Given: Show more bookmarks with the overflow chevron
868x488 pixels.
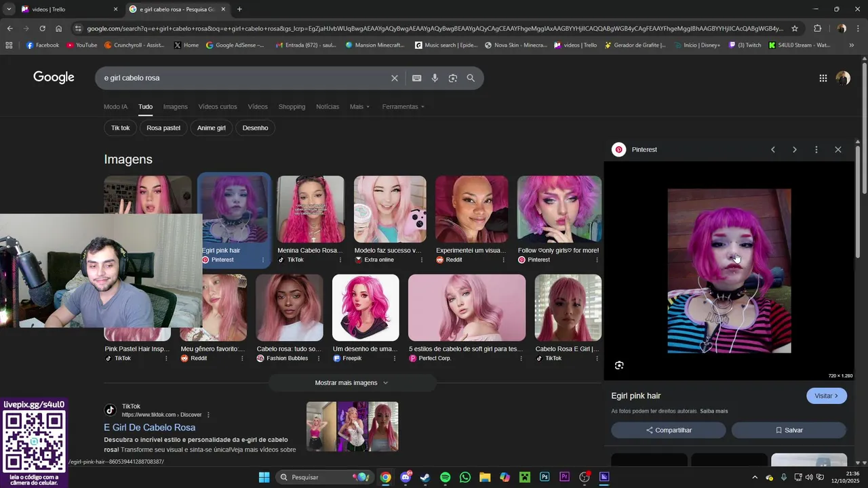Looking at the screenshot, I should tap(852, 45).
